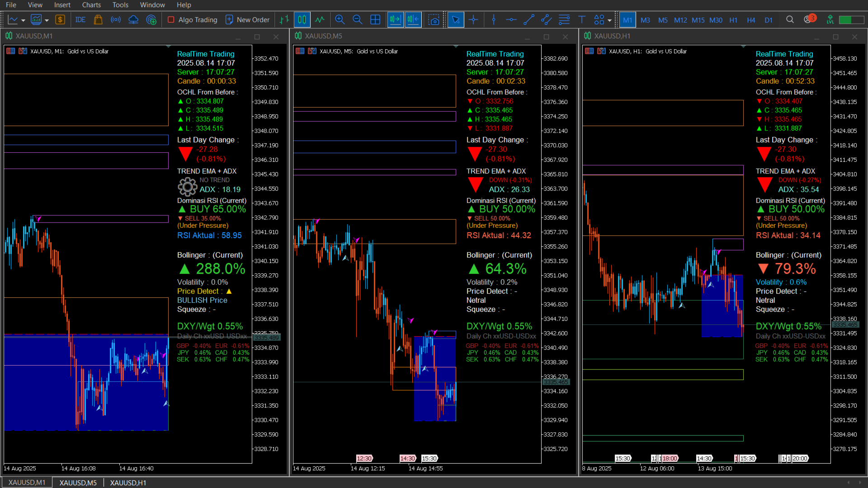This screenshot has width=868, height=488.
Task: Click one-click trading icon in H1 chart
Action: pos(601,51)
